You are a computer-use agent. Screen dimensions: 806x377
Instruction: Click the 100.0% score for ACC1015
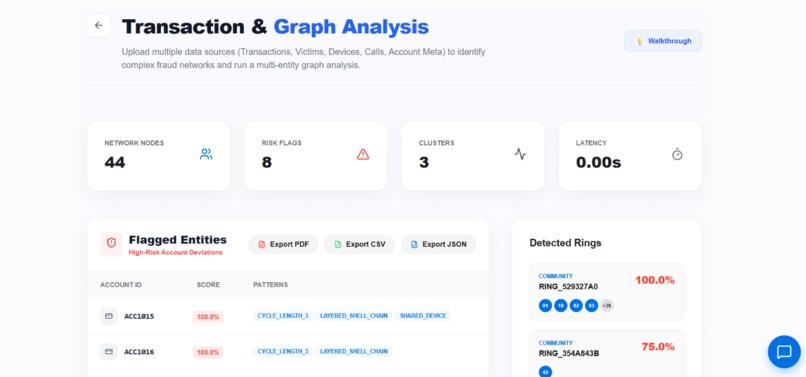click(208, 317)
